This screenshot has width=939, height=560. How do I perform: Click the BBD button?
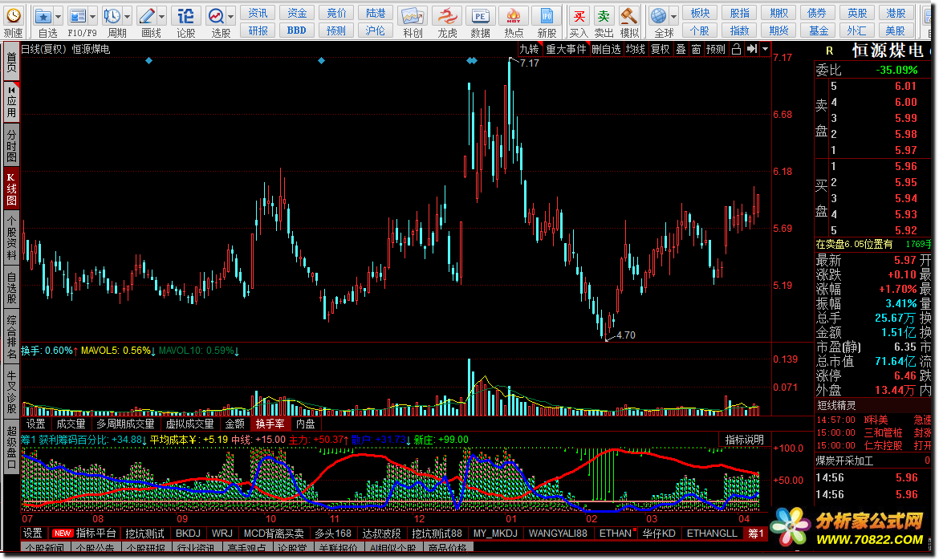(x=296, y=30)
